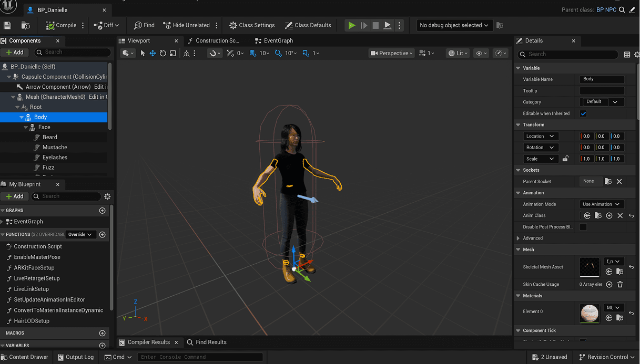Open Class Defaults
Image resolution: width=640 pixels, height=364 pixels.
(x=308, y=25)
